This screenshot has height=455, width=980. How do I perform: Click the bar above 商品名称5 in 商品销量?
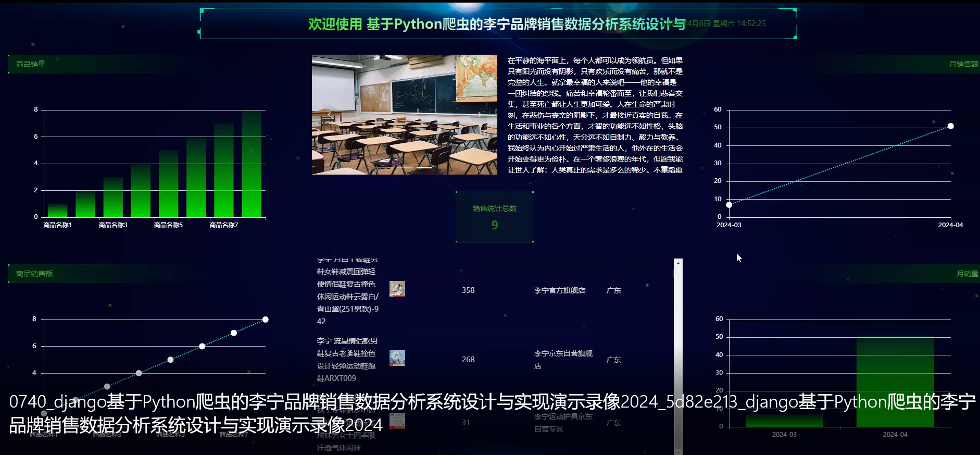click(x=169, y=183)
